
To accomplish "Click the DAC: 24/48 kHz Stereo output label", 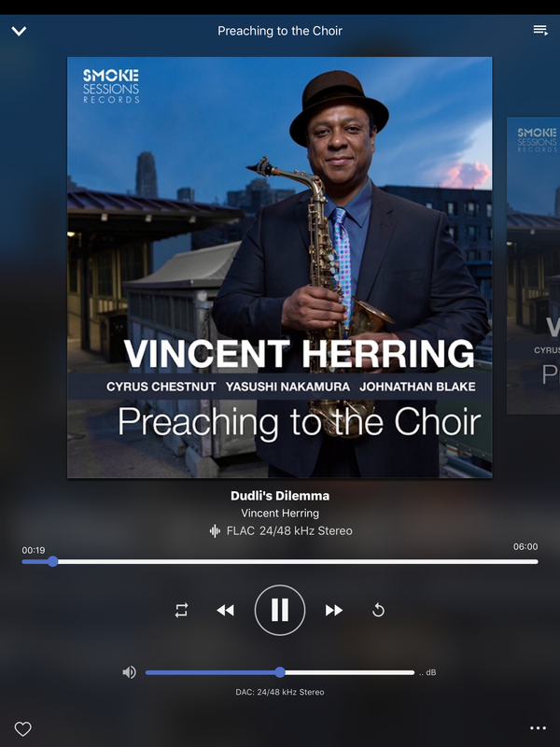I will (280, 692).
